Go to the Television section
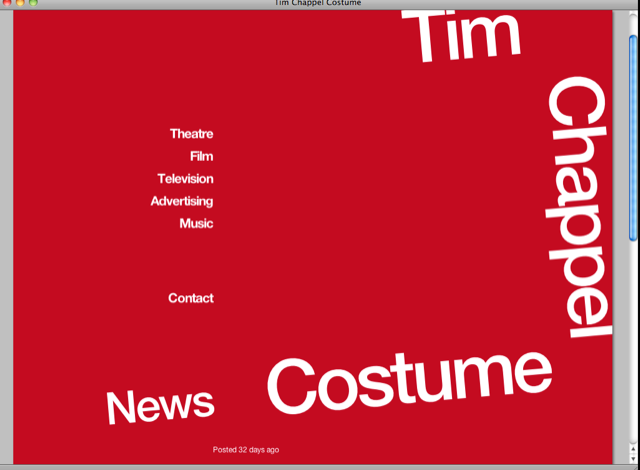This screenshot has height=470, width=640. (x=186, y=179)
